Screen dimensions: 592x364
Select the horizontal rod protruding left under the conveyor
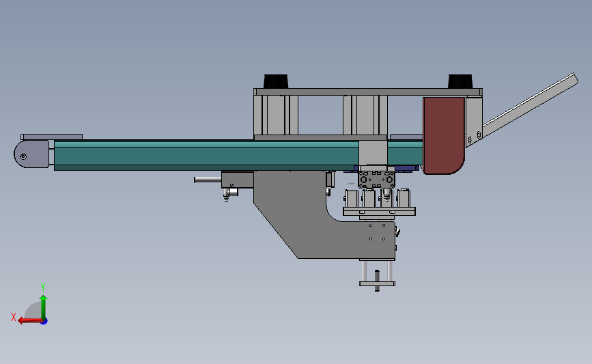point(208,180)
